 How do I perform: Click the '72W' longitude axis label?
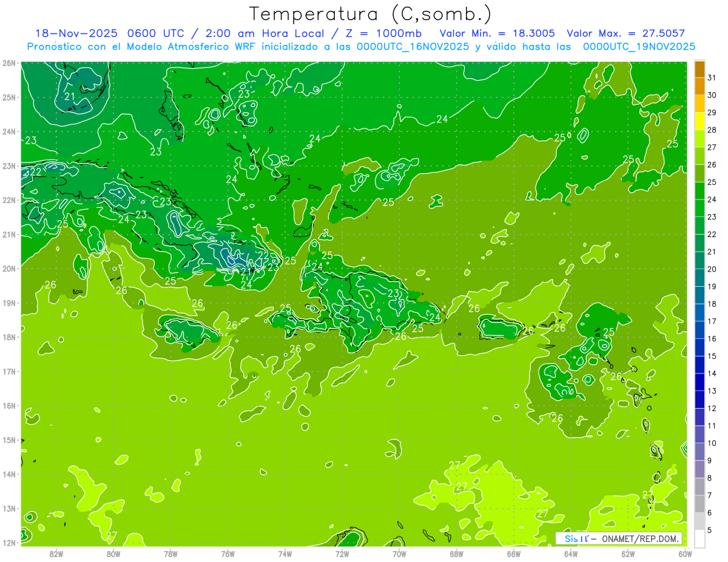[x=342, y=554]
